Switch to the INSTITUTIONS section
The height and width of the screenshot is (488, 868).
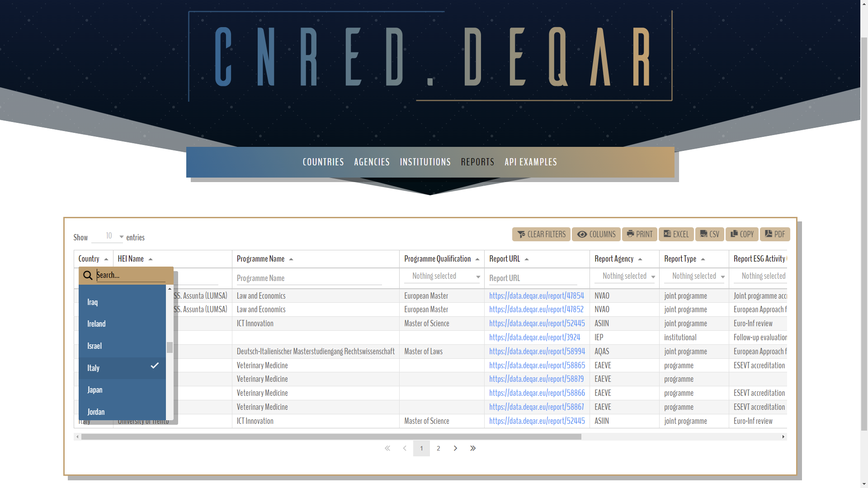[425, 162]
